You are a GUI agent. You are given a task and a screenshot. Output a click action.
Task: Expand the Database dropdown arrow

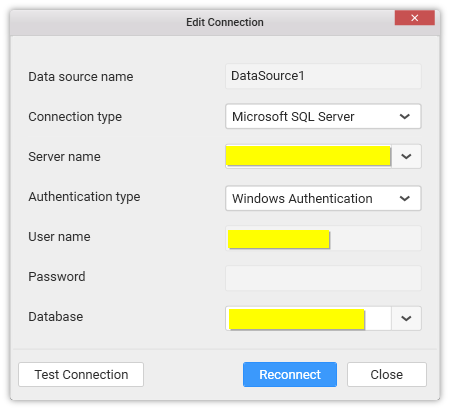click(406, 318)
